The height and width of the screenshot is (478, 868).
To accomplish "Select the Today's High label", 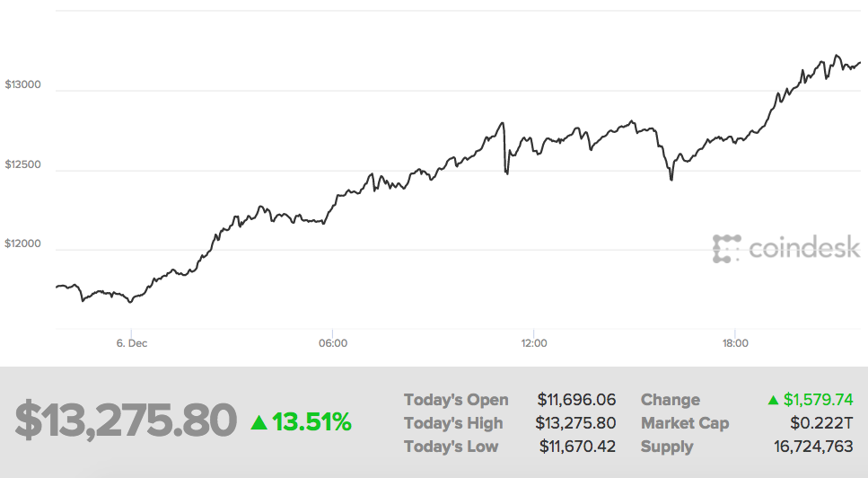I will [453, 423].
